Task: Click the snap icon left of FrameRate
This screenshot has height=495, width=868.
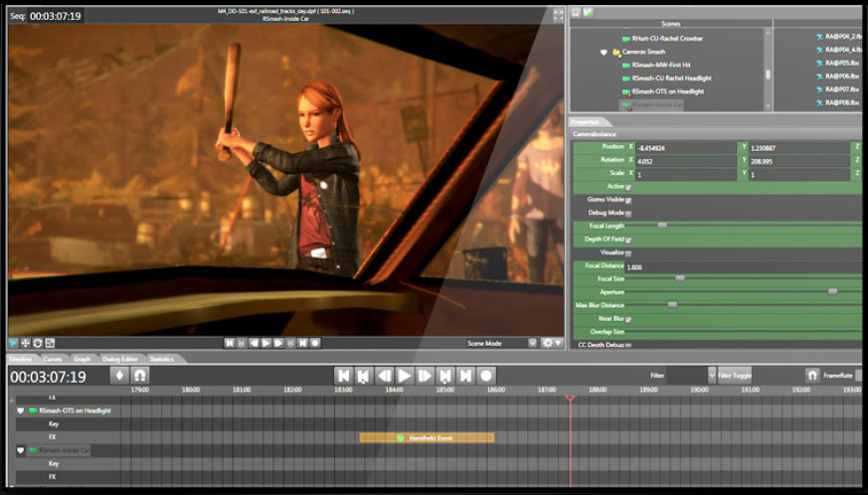Action: (813, 375)
